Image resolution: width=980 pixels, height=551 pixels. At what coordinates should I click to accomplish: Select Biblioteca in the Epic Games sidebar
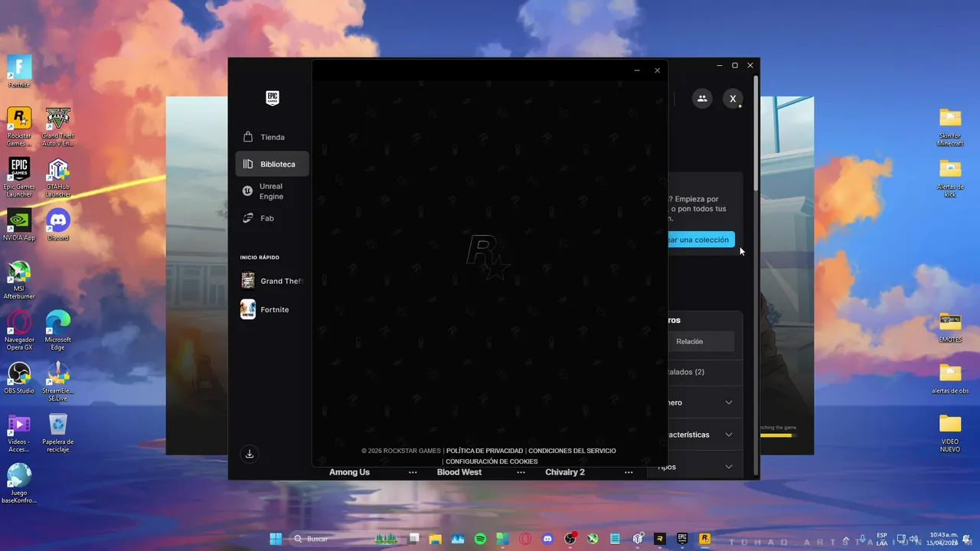pos(272,164)
